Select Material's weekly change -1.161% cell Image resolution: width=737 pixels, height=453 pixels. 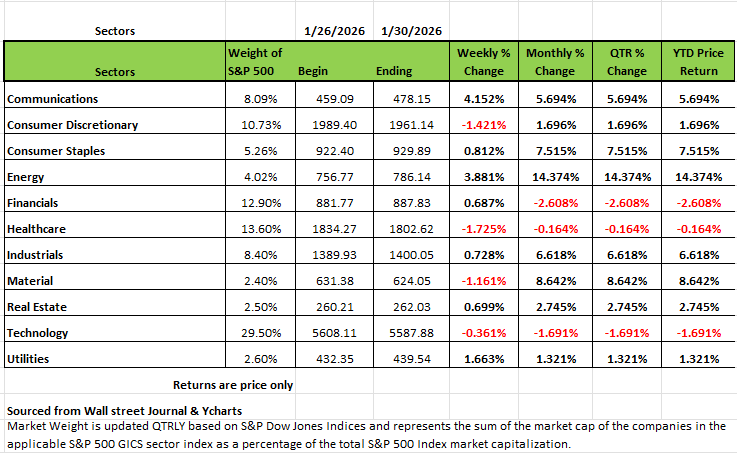[x=483, y=280]
